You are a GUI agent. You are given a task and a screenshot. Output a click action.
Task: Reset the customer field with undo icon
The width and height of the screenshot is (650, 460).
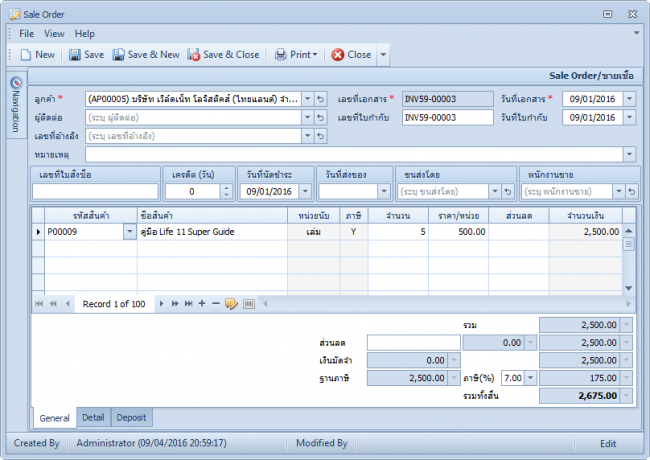point(320,99)
